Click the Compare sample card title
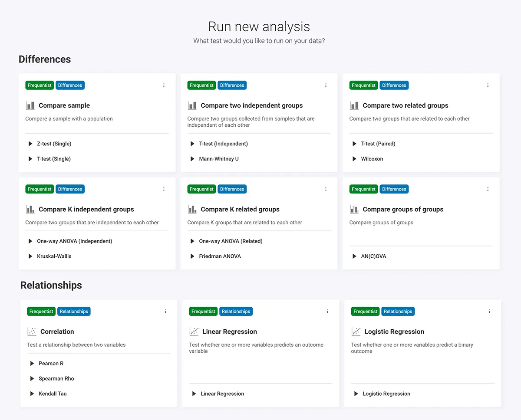Screen dimensions: 521x420 (x=64, y=105)
